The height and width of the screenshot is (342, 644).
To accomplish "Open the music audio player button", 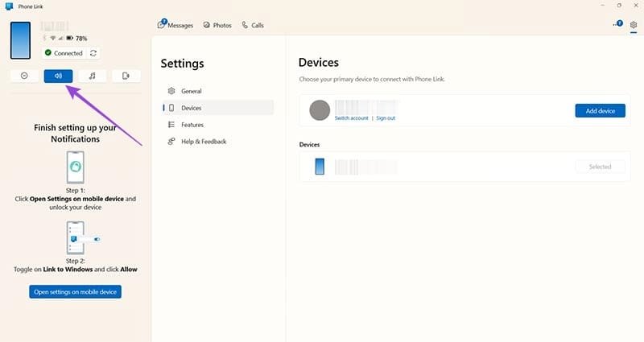I will click(93, 76).
